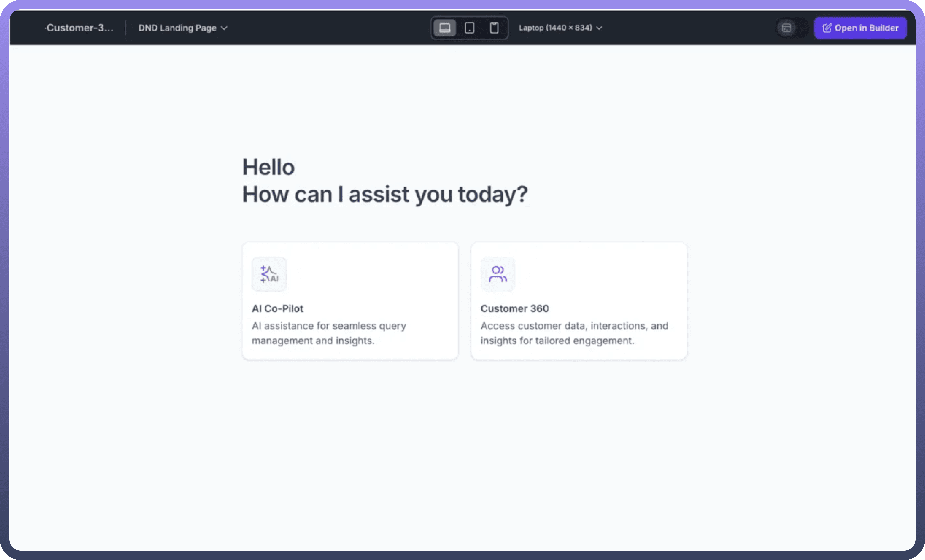This screenshot has width=925, height=560.
Task: Click the AI Co-Pilot description text
Action: [x=328, y=333]
